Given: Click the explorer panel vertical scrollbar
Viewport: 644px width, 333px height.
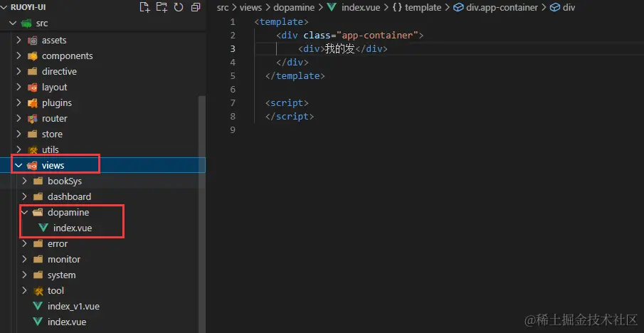Looking at the screenshot, I should pyautogui.click(x=201, y=213).
